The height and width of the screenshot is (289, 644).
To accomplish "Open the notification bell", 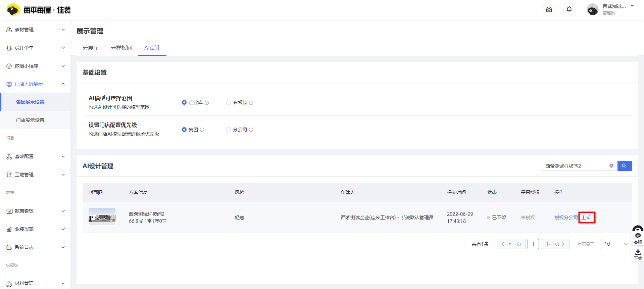I will tap(569, 9).
